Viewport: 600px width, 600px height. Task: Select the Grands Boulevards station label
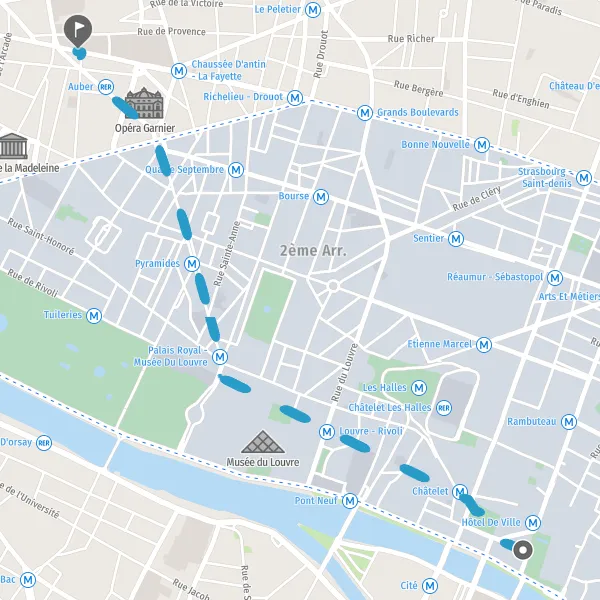pos(418,112)
